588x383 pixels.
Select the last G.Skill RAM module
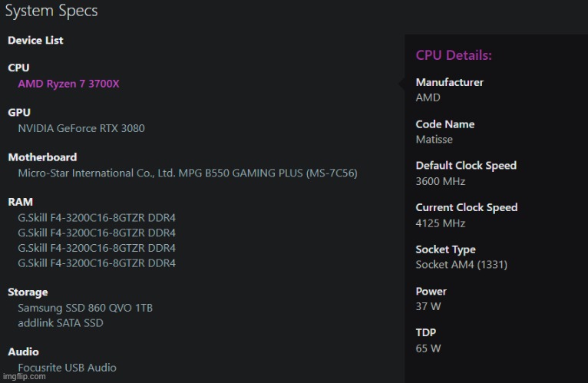(x=97, y=263)
